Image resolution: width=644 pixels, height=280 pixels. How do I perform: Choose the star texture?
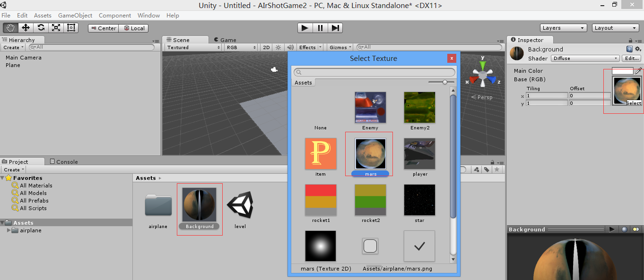pyautogui.click(x=419, y=204)
